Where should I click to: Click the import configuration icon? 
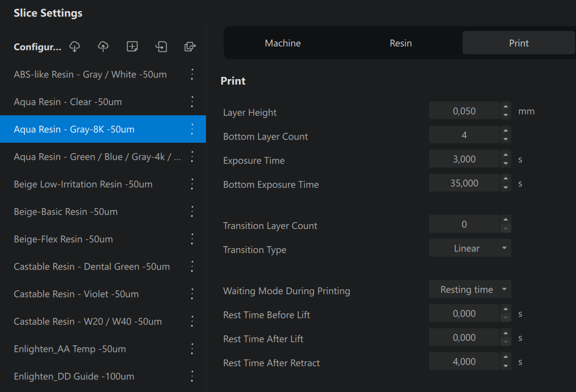point(161,47)
